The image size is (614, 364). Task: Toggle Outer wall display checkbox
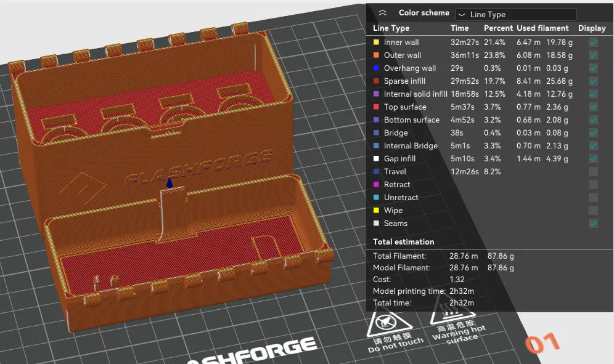pyautogui.click(x=593, y=55)
